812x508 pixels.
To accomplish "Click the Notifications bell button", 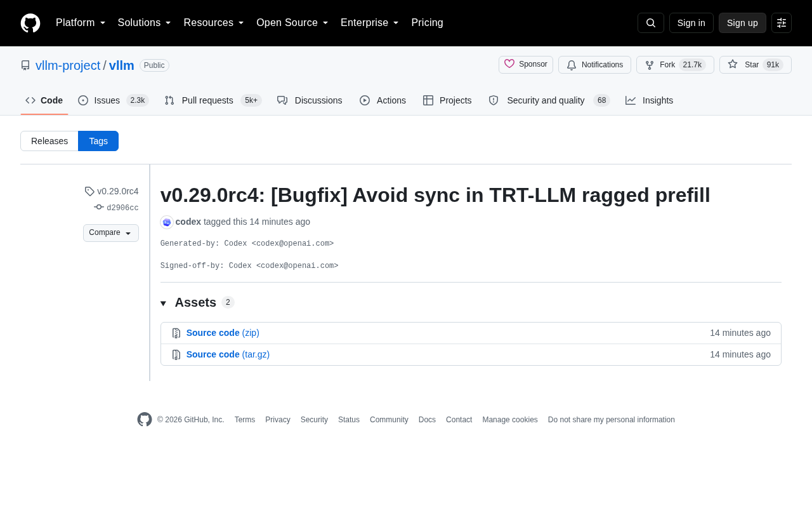I will click(594, 65).
